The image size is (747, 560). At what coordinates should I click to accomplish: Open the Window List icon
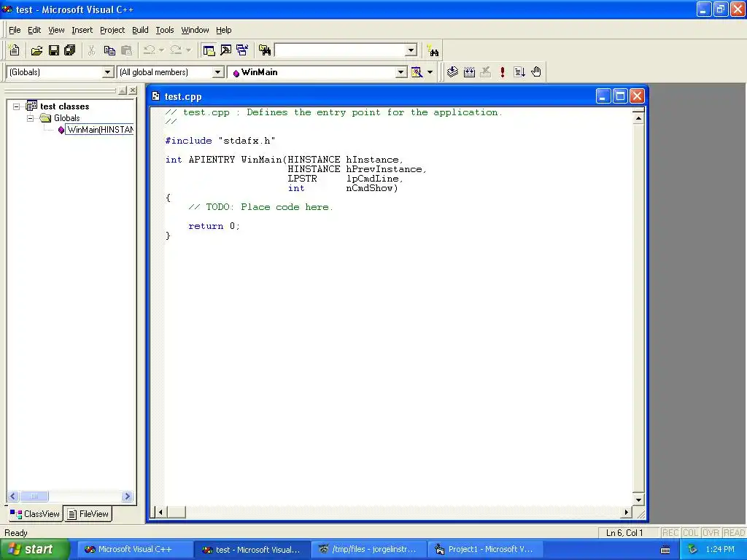pyautogui.click(x=242, y=50)
